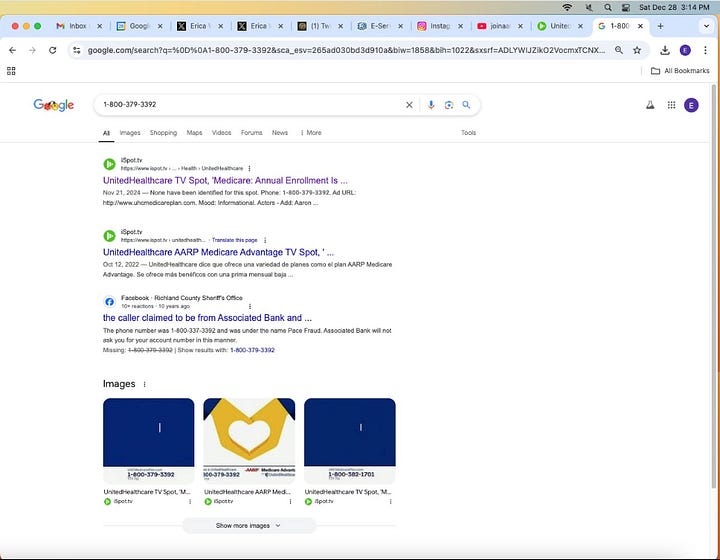Open UnitedHealthcare AARP Medicare Advantage TV Spot result

[218, 252]
